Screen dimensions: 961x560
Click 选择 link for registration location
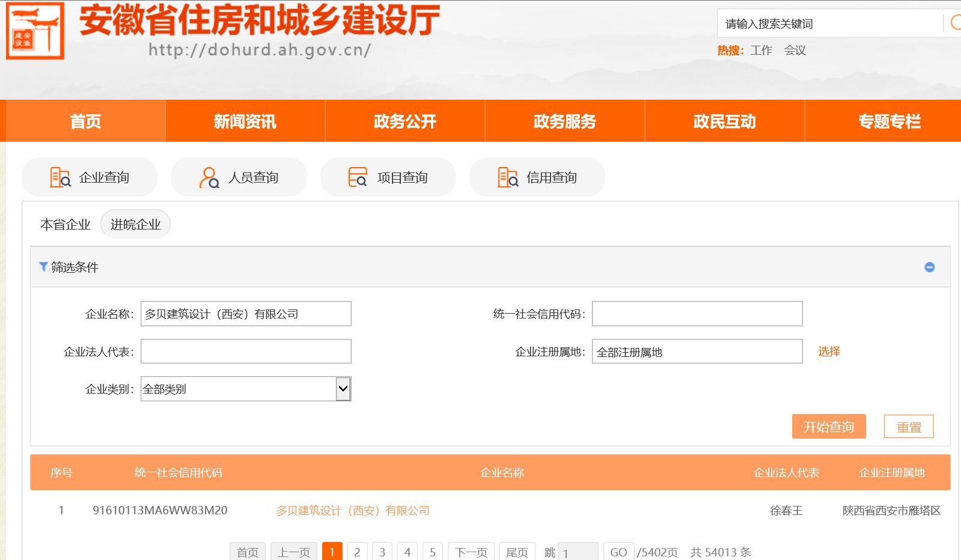tap(829, 352)
